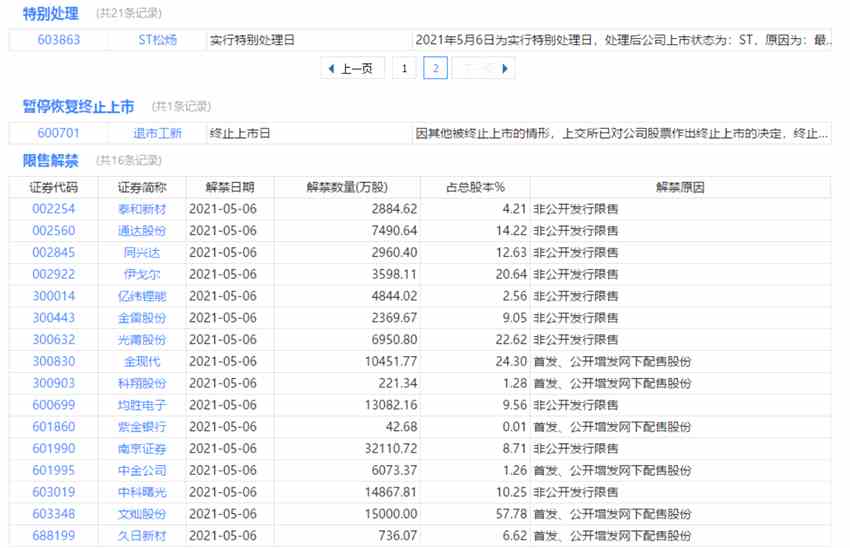
Task: Click the 证券简称 column header
Action: (142, 188)
